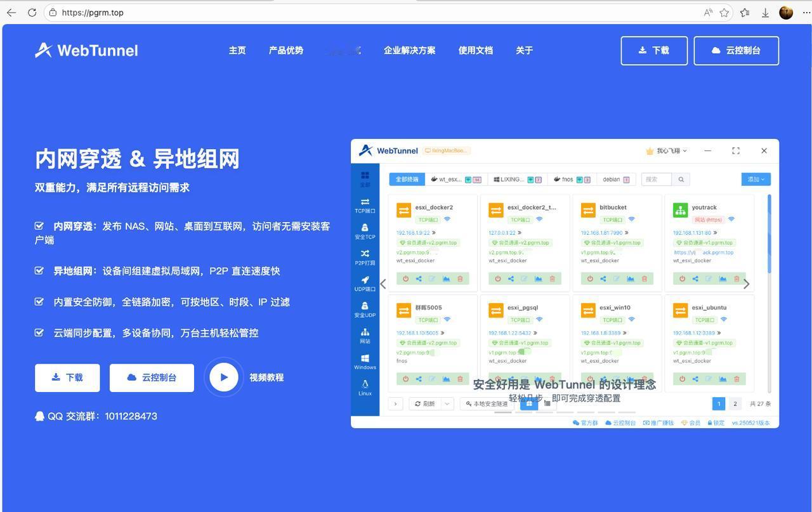
Task: Select the TCP端口 sidebar icon
Action: coord(365,205)
